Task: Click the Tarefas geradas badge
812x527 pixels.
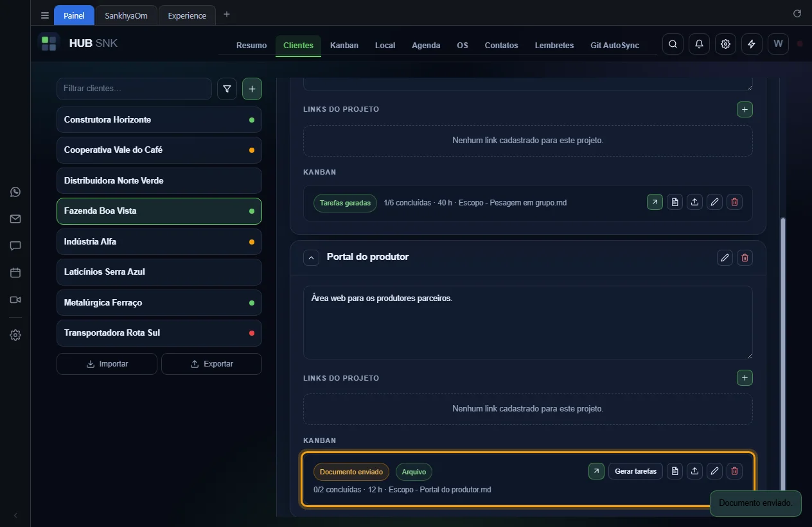Action: tap(345, 203)
